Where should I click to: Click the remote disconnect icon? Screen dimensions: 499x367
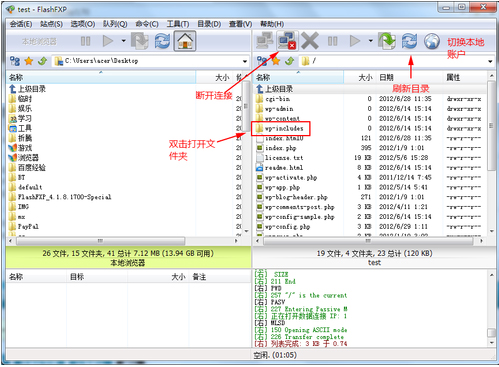287,41
